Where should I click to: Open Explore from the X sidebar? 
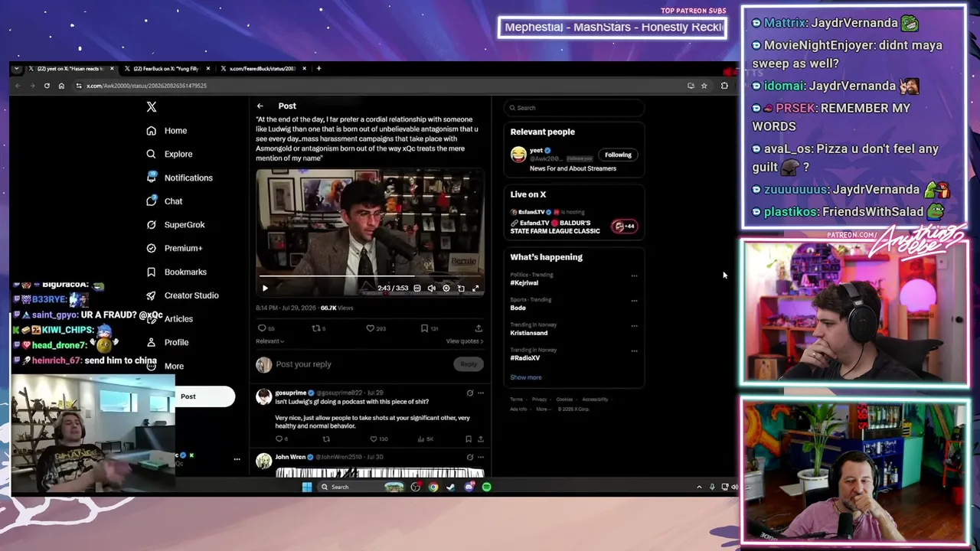pos(169,154)
